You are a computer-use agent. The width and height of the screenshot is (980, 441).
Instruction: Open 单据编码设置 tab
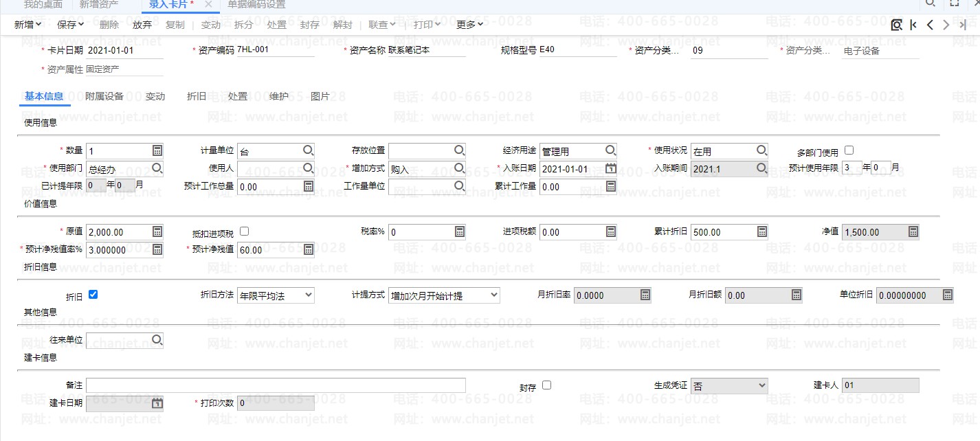point(256,4)
